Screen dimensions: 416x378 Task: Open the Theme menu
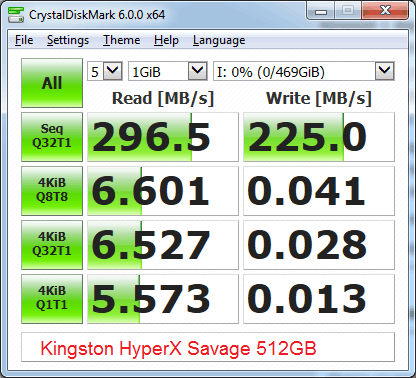tap(121, 40)
